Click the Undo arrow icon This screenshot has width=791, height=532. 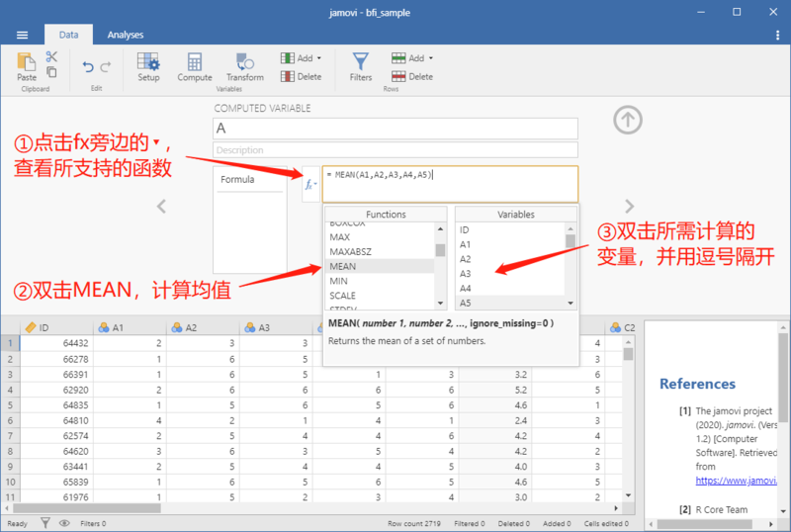coord(88,66)
